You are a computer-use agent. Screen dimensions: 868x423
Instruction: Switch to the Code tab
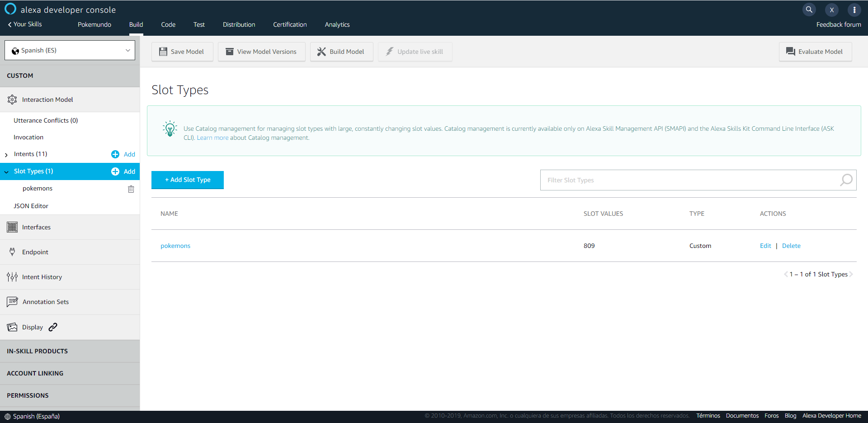(x=168, y=24)
